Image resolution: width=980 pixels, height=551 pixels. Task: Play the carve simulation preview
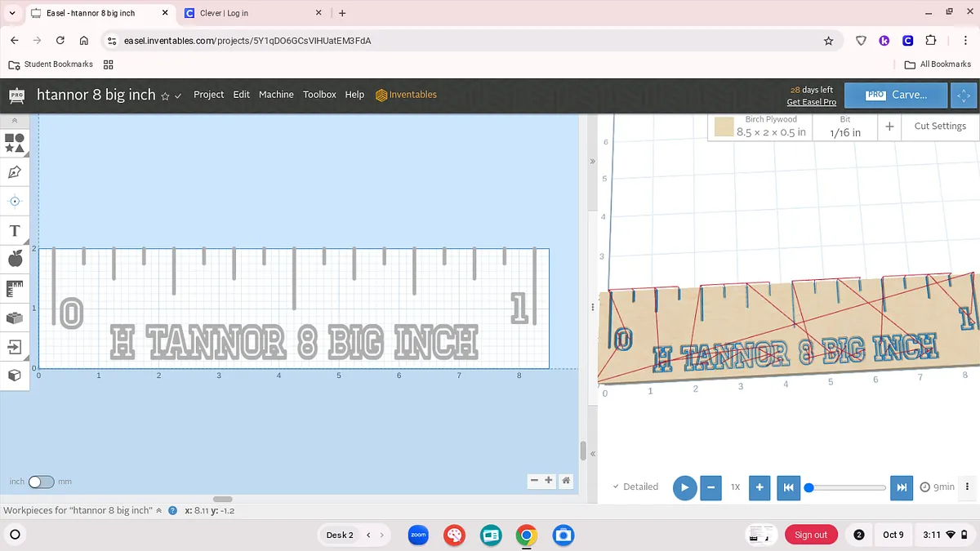(x=684, y=487)
